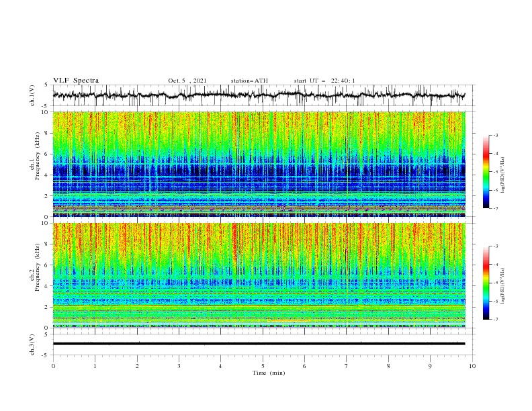The width and height of the screenshot is (532, 411).
Task: Click the time axis tick label "0"
Action: [53, 366]
